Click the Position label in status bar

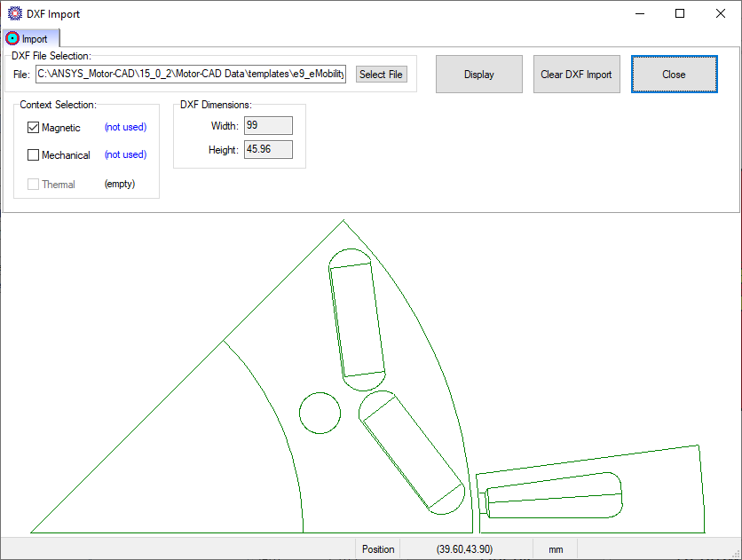click(378, 549)
